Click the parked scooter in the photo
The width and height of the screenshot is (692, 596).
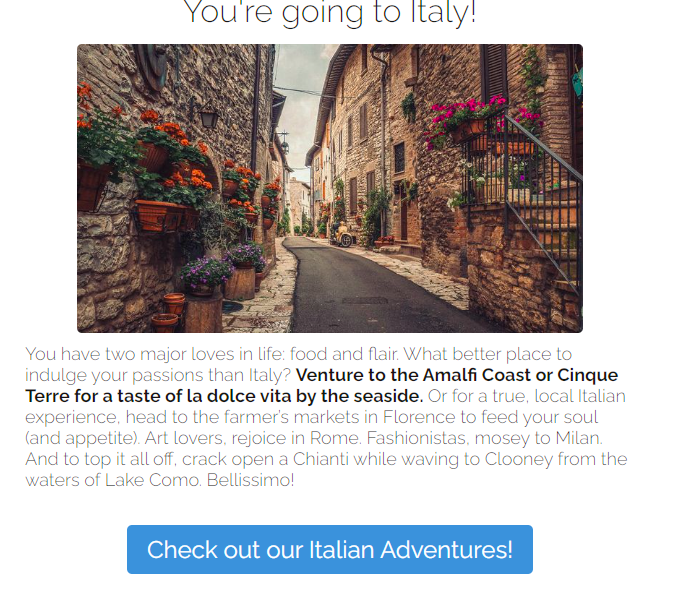pyautogui.click(x=341, y=234)
